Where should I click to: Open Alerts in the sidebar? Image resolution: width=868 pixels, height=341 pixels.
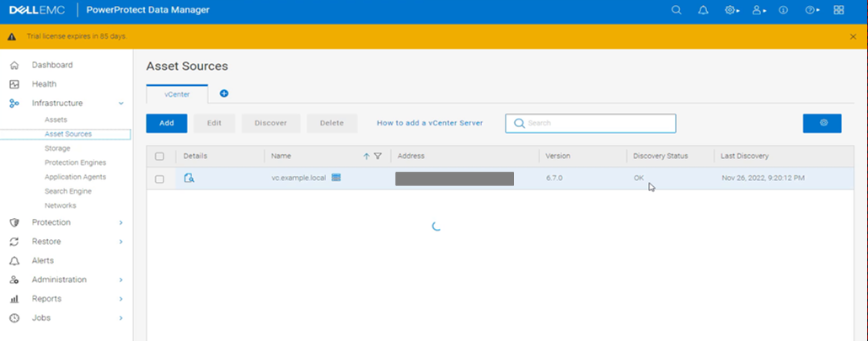(x=43, y=260)
